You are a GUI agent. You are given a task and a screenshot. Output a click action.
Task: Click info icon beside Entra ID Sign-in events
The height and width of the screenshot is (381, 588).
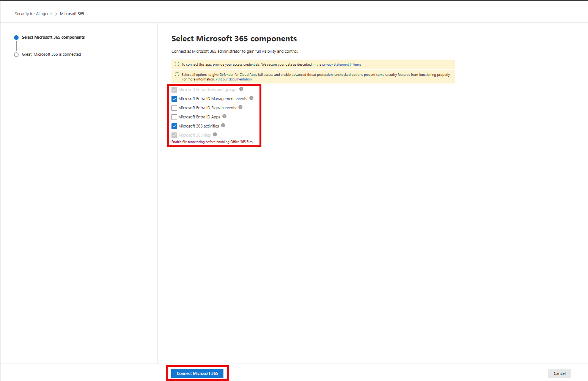tap(240, 107)
